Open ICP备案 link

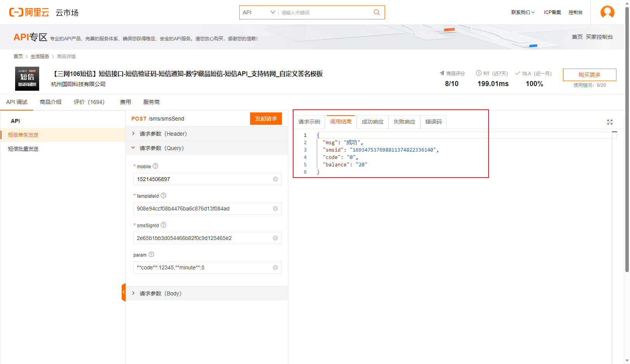point(552,12)
